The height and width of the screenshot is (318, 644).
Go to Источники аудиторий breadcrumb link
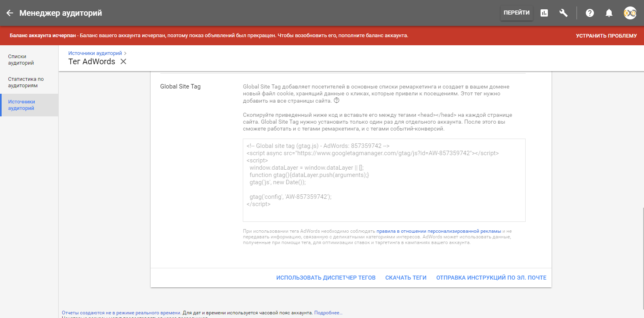(x=95, y=53)
